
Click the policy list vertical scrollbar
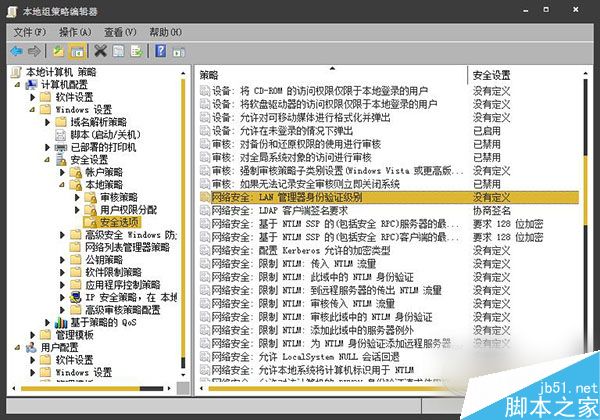point(585,189)
